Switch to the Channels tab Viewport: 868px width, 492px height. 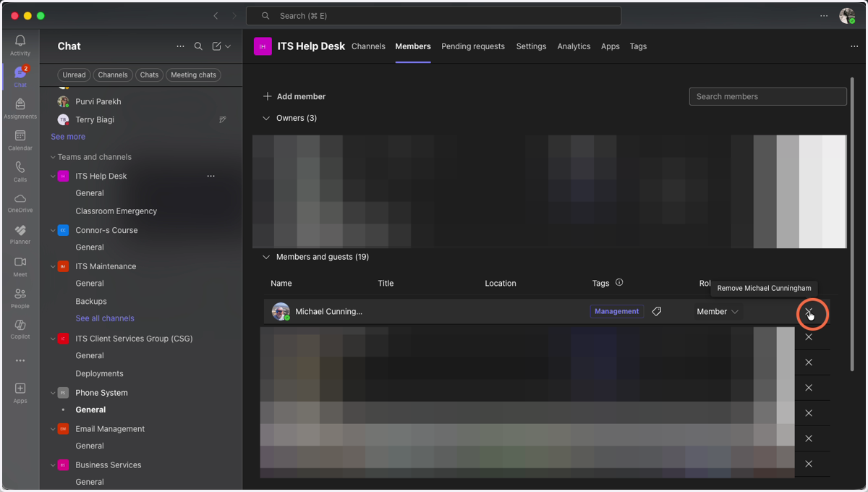(x=368, y=46)
